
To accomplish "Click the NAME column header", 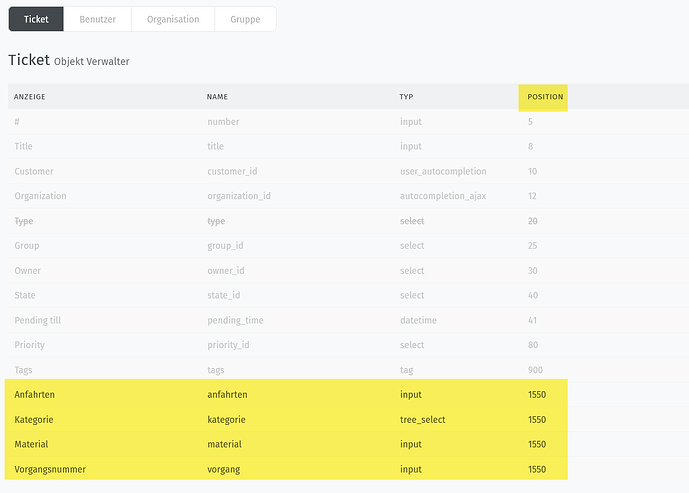I will pyautogui.click(x=217, y=97).
